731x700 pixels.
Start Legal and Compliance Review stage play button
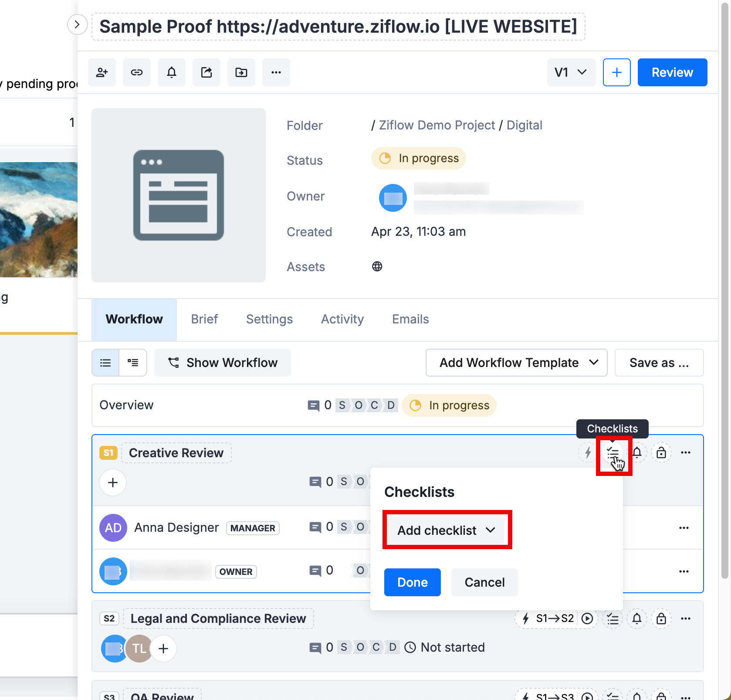(x=587, y=618)
